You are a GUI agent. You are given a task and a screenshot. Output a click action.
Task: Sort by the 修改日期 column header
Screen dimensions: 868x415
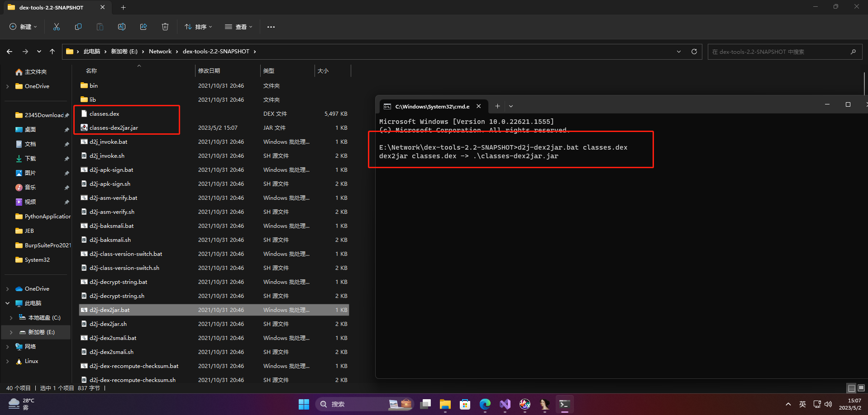209,71
